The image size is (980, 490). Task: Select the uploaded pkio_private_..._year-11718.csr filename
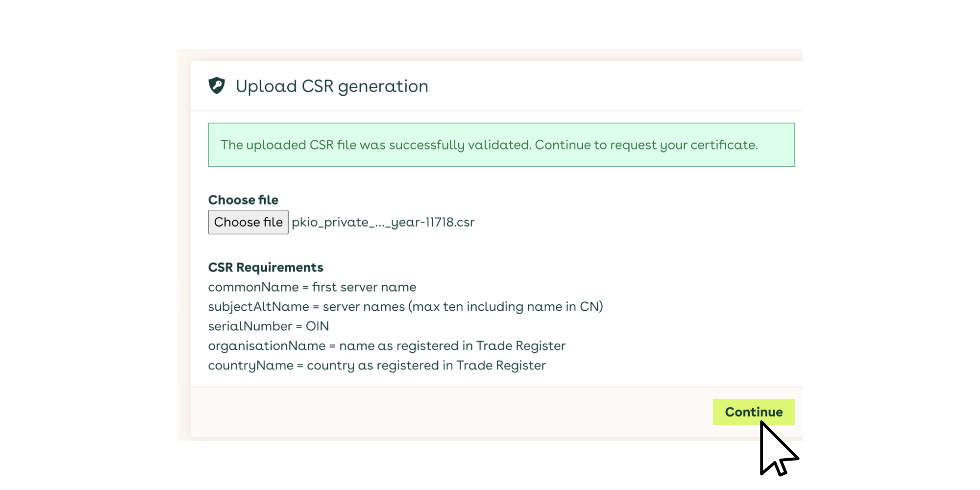coord(382,222)
